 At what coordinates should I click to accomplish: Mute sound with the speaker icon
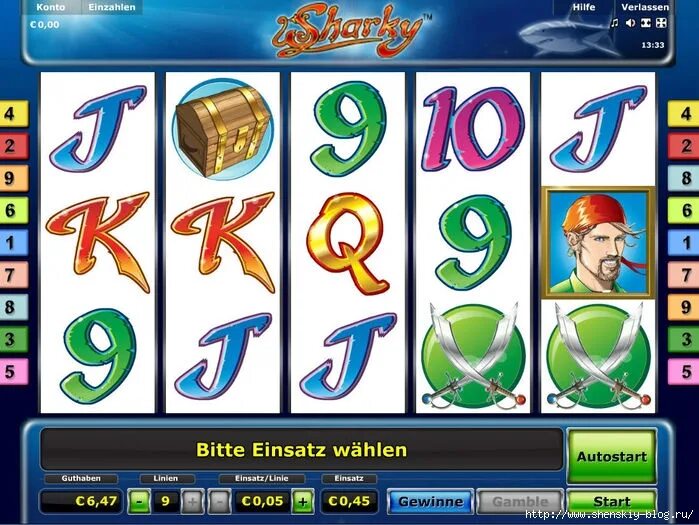click(630, 23)
